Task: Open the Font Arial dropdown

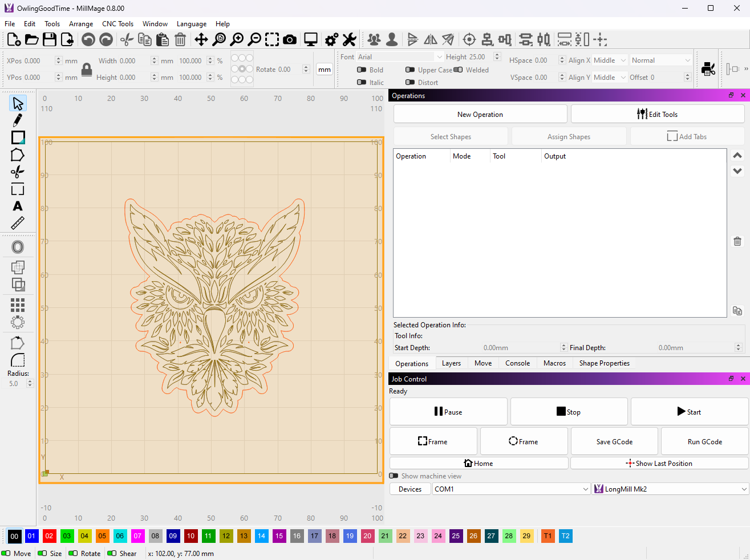Action: pos(400,57)
